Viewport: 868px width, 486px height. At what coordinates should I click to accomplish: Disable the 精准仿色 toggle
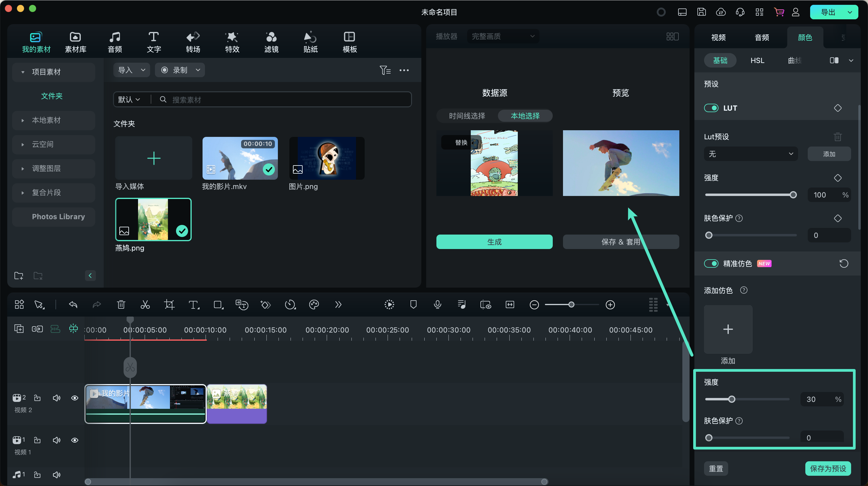(x=711, y=264)
